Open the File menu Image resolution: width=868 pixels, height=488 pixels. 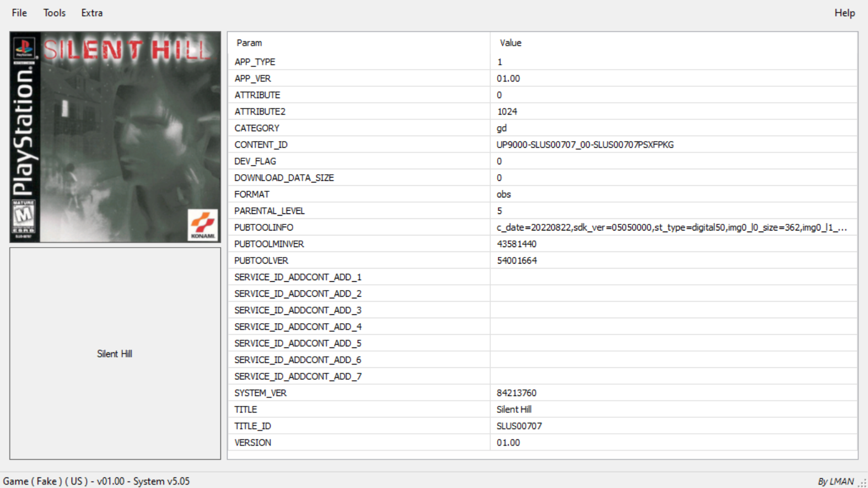pyautogui.click(x=19, y=13)
